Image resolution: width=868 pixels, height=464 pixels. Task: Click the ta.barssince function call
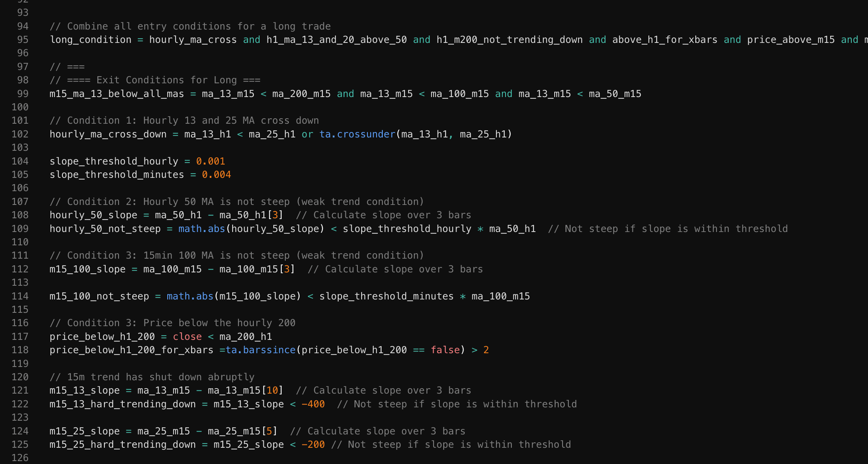pos(260,350)
